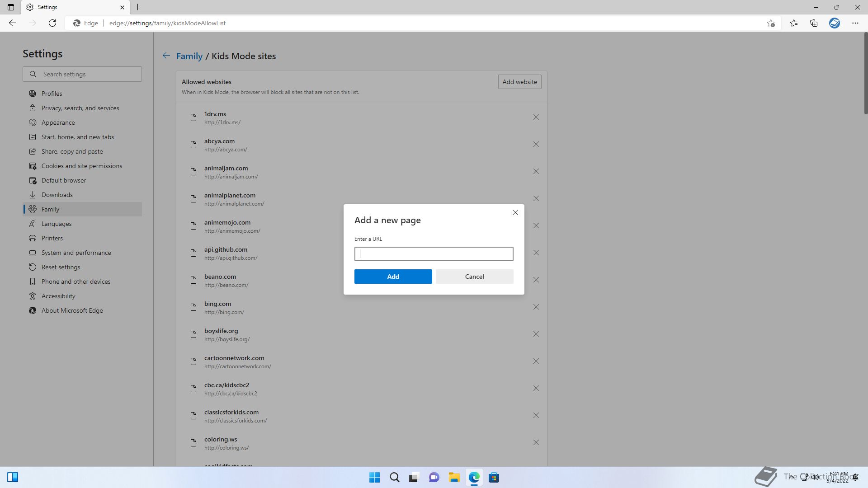Open Profiles settings
868x488 pixels.
82,94
